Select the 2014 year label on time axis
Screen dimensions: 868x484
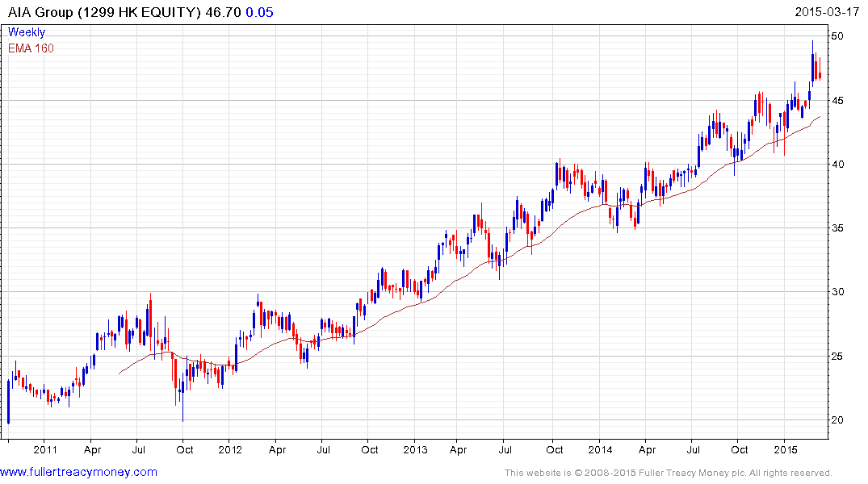(600, 449)
